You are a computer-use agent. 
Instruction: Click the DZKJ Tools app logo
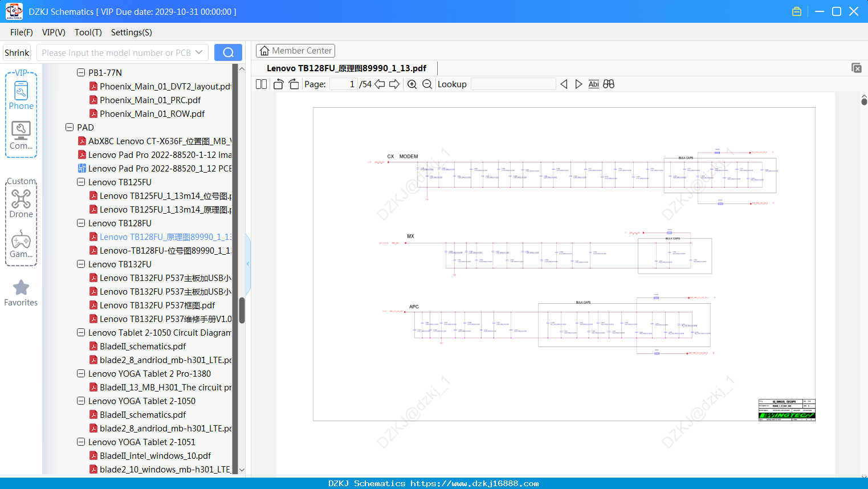tap(14, 11)
